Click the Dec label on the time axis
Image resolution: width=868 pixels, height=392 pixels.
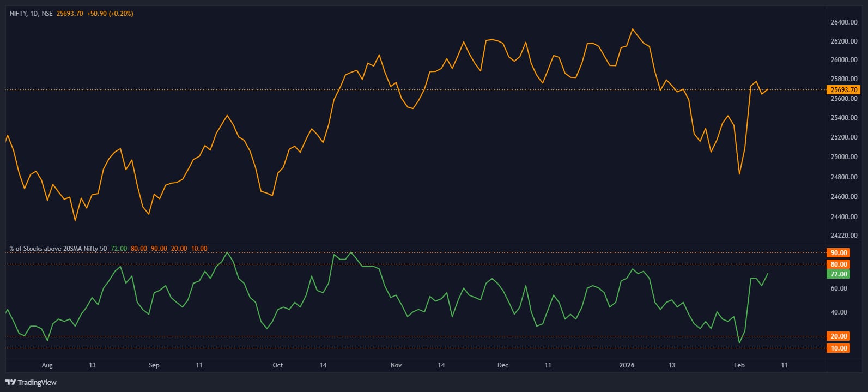tap(503, 365)
